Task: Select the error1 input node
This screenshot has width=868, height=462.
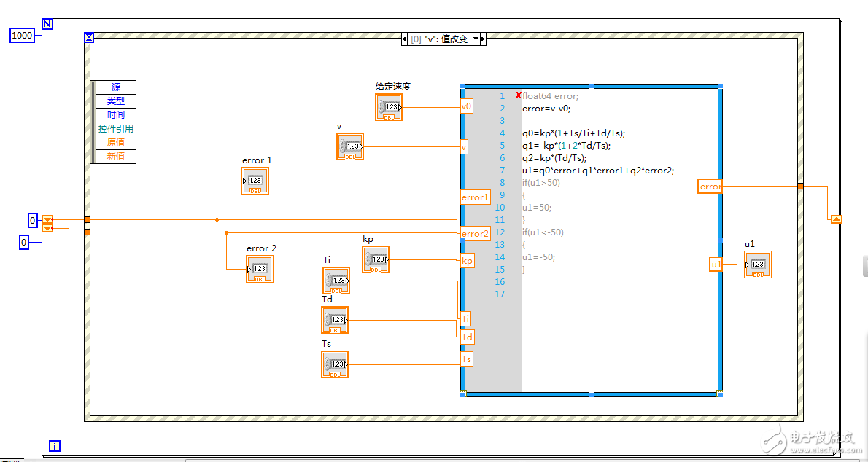Action: [476, 197]
